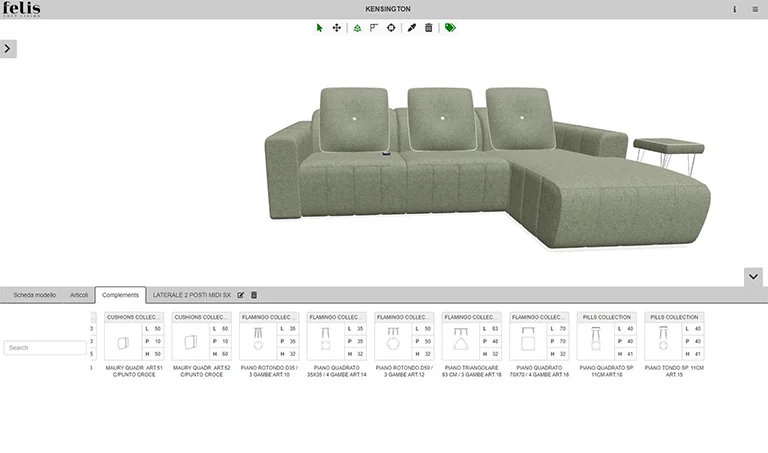Click the felis logo

(22, 9)
